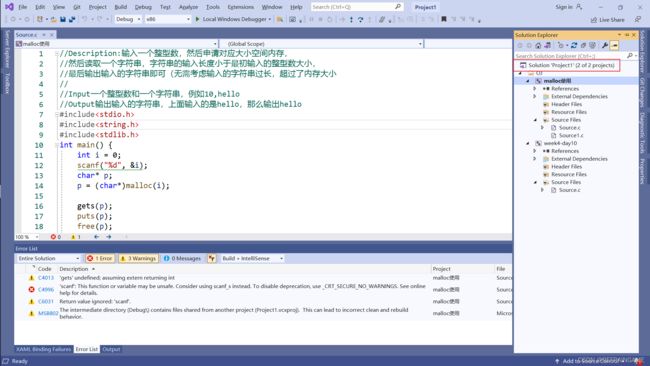The width and height of the screenshot is (650, 366).
Task: Start Local Windows Debugger
Action: tap(233, 19)
